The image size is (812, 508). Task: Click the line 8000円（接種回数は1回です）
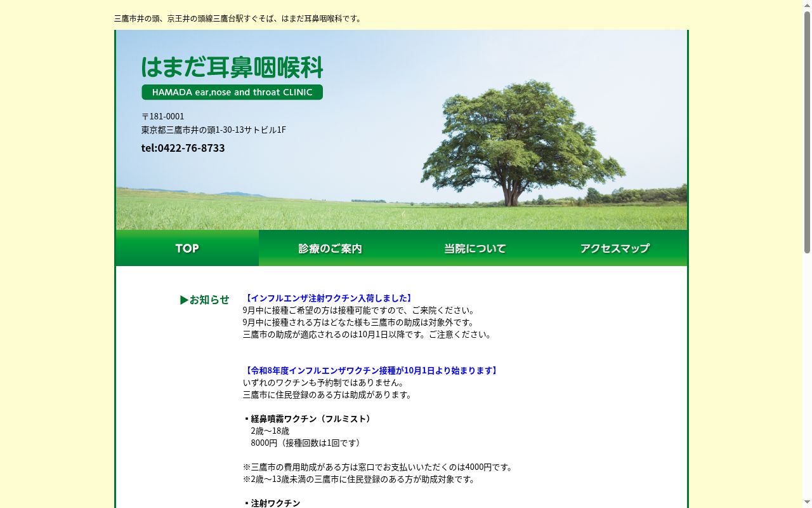coord(307,443)
